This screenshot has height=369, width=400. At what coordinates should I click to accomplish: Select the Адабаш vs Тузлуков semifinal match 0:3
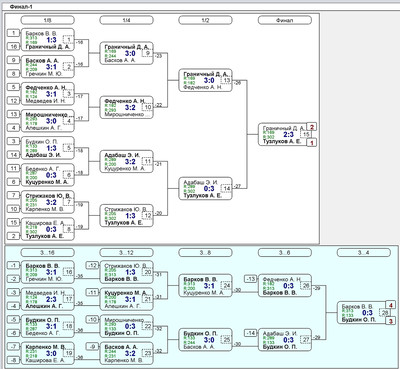coord(205,188)
